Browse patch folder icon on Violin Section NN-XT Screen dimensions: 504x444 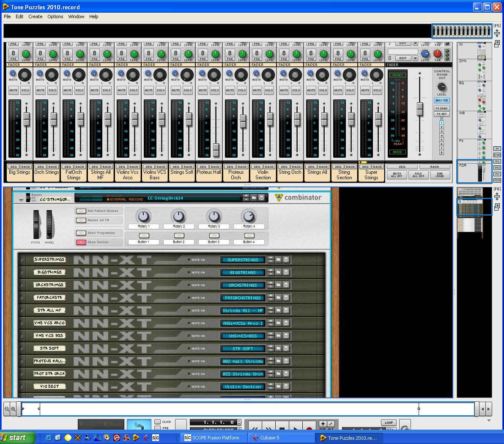(278, 386)
